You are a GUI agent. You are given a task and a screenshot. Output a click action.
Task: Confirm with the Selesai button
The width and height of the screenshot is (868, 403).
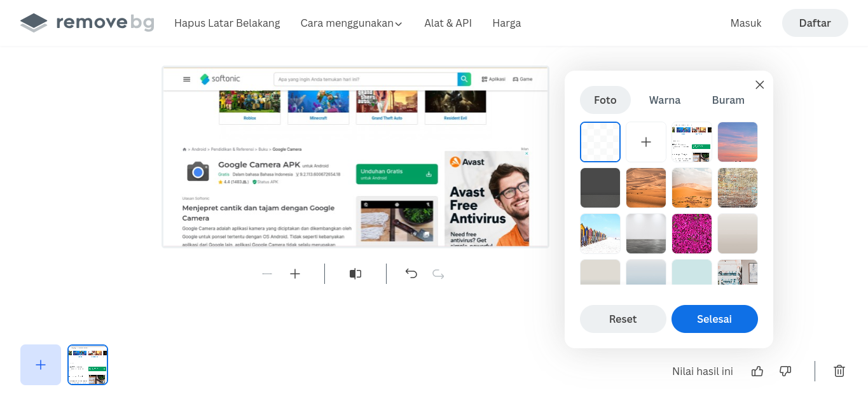click(715, 319)
